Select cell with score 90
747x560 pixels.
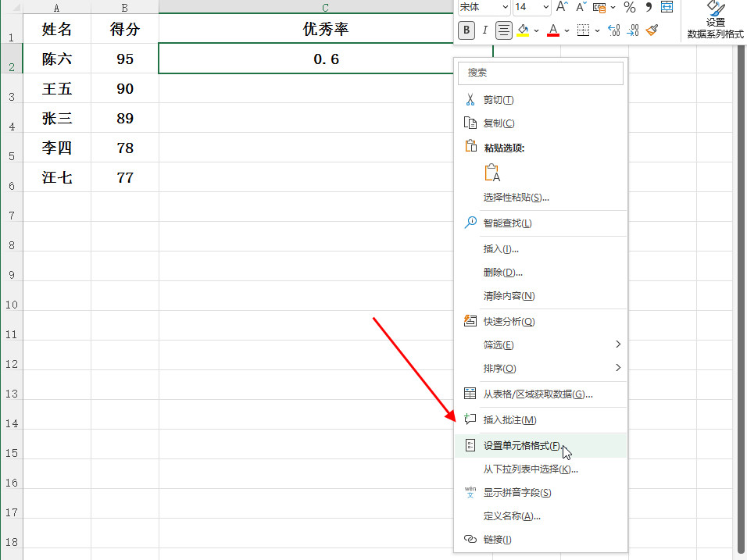coord(125,88)
